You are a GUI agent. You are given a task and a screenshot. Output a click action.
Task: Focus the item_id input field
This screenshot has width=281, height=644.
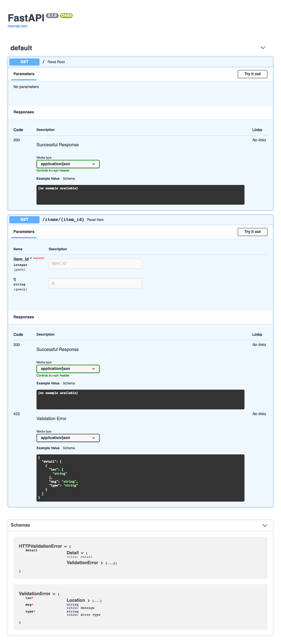tap(95, 264)
